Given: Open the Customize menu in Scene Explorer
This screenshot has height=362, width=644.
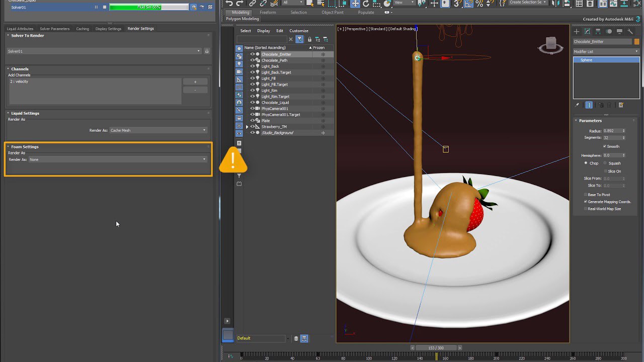Looking at the screenshot, I should coord(299,31).
